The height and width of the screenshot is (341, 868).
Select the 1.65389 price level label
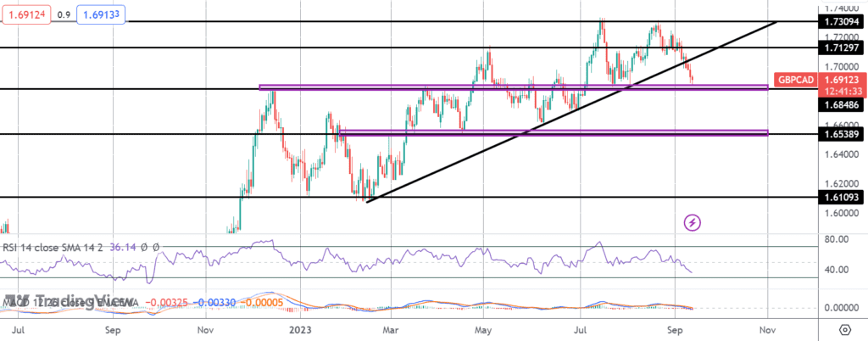coord(841,135)
